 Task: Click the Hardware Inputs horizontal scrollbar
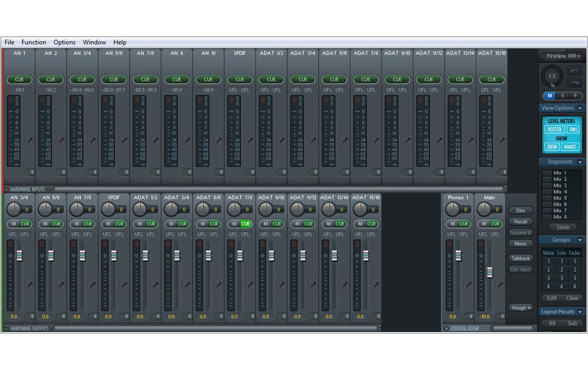pos(279,189)
